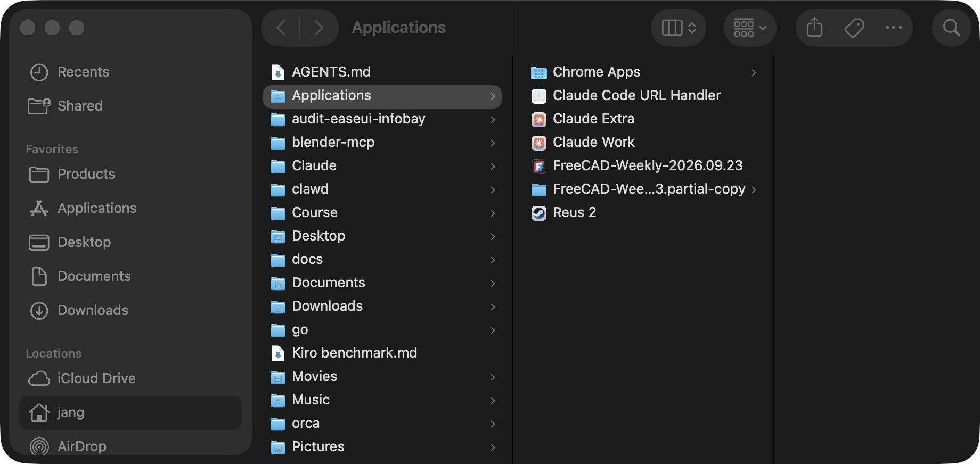Screen dimensions: 980x464
Task: Select the Claude Work app icon
Action: coord(539,143)
